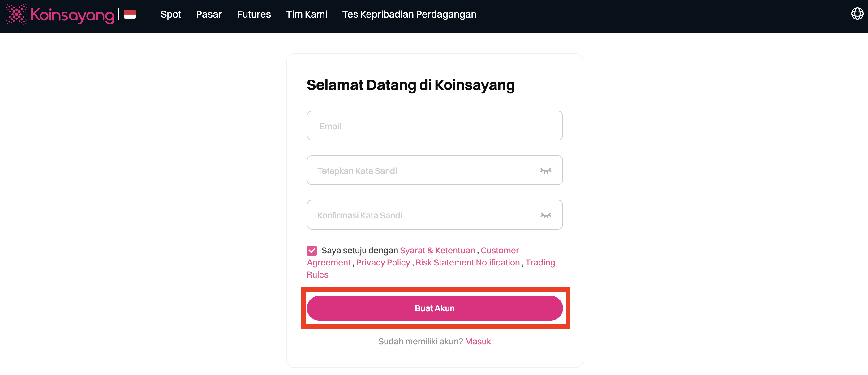The height and width of the screenshot is (375, 868).
Task: Open the Syarat & Ketentuan link
Action: [437, 250]
